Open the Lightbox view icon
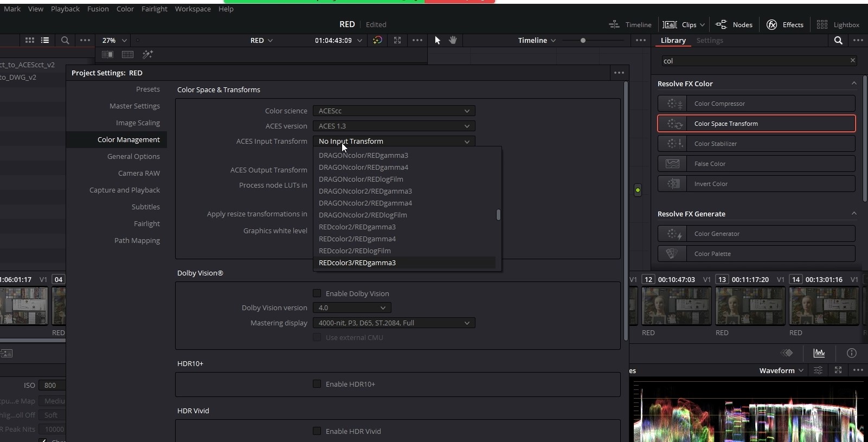The image size is (868, 442). pyautogui.click(x=822, y=24)
